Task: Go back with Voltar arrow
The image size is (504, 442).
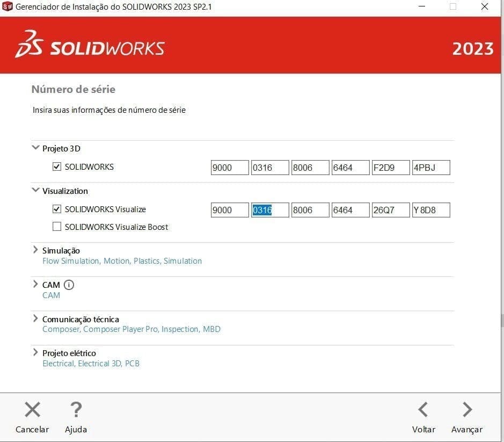Action: pos(423,410)
